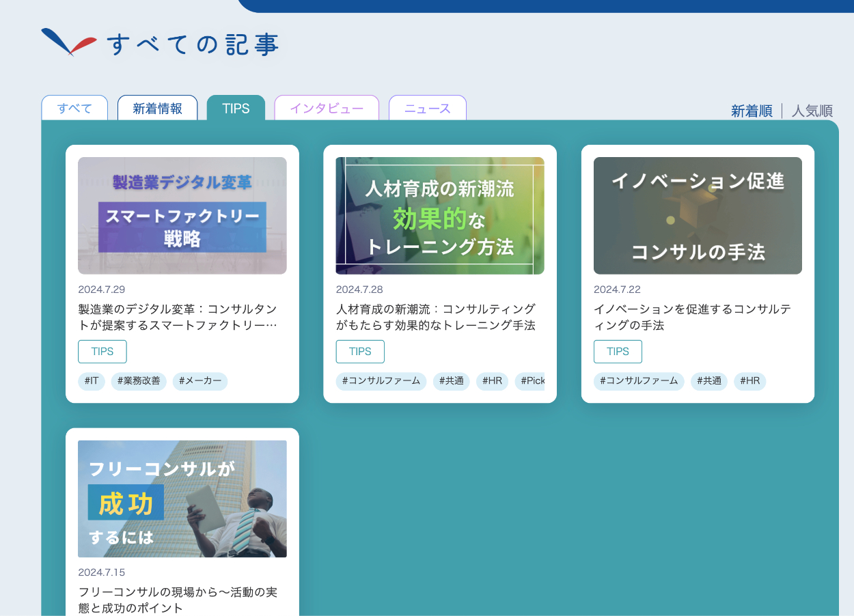This screenshot has height=616, width=854.
Task: Click the TIPS badge on the 2024.7.28 article
Action: (x=360, y=352)
